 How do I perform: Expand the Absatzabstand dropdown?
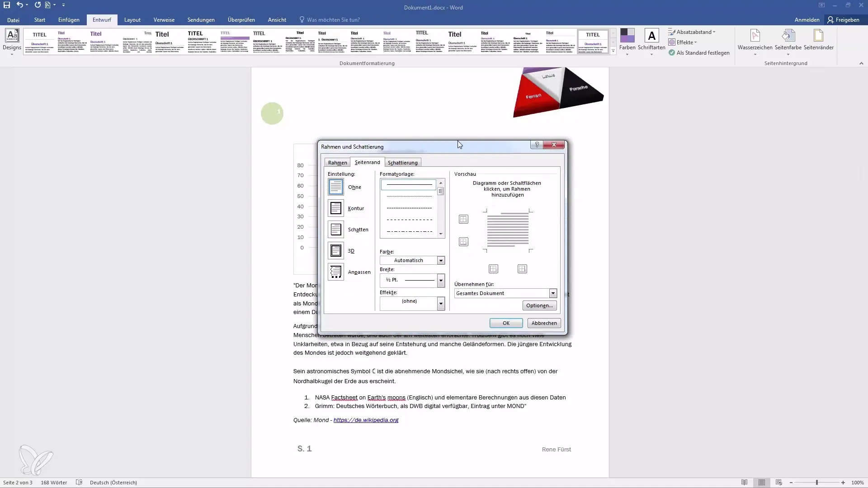714,32
